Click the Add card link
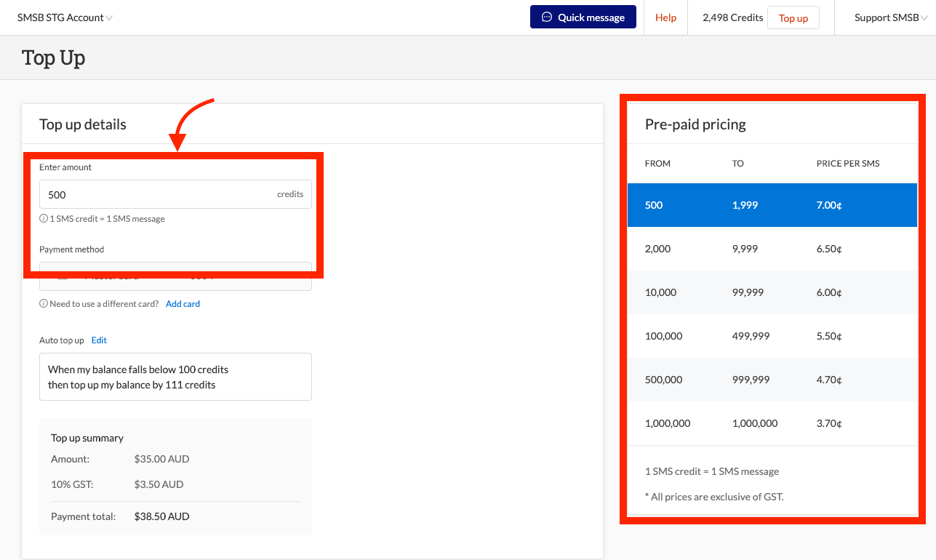Screen dimensions: 936x560 pos(183,303)
